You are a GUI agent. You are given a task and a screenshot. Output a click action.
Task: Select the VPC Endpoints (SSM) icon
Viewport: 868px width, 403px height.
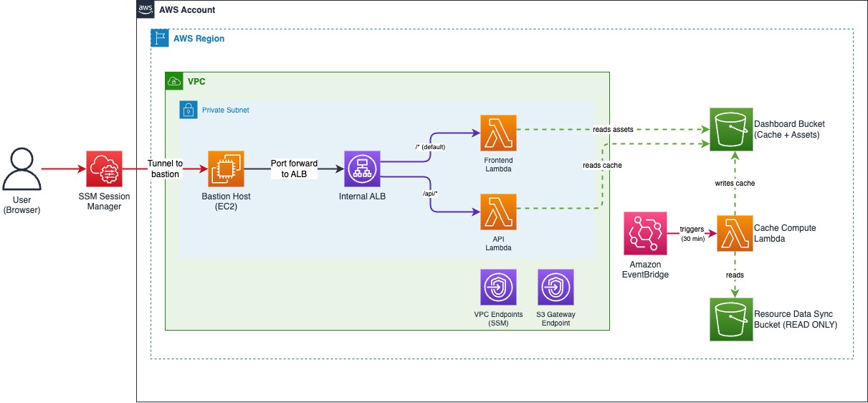pyautogui.click(x=498, y=287)
